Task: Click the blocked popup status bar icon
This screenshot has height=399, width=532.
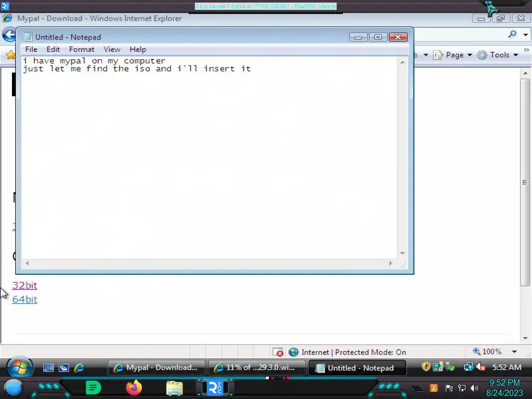Action: (278, 352)
